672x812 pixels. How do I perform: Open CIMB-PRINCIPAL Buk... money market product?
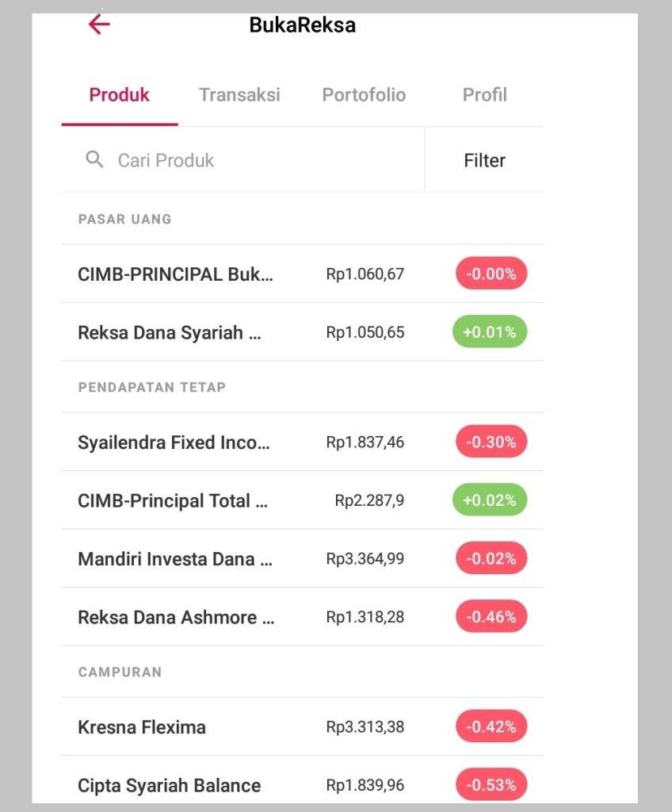(x=303, y=274)
